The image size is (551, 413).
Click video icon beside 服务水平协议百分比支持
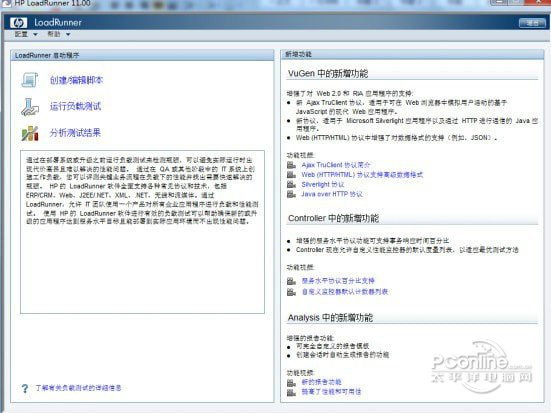click(x=291, y=281)
